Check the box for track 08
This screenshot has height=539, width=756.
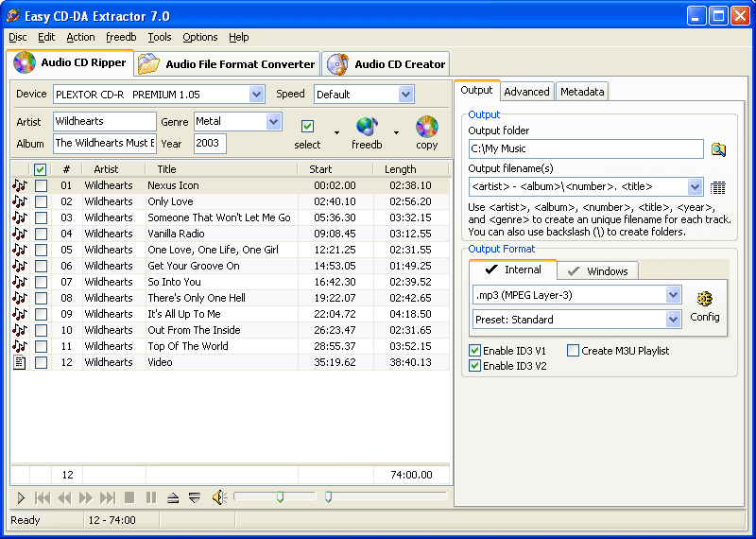pos(41,298)
